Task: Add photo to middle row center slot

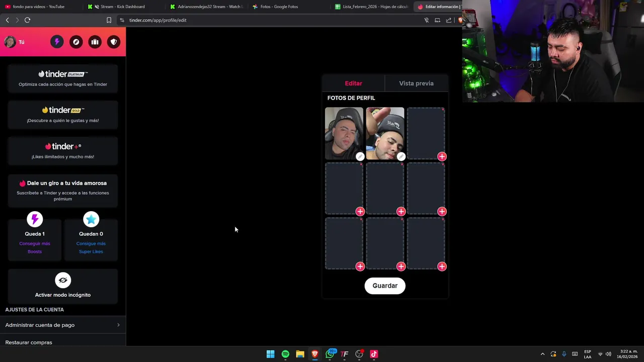Action: click(x=401, y=211)
